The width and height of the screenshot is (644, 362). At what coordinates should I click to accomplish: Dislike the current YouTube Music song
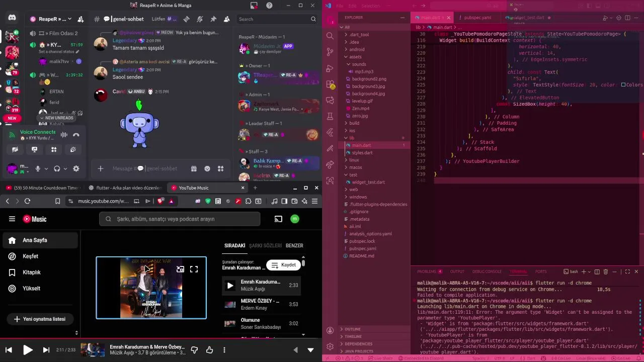[194, 350]
